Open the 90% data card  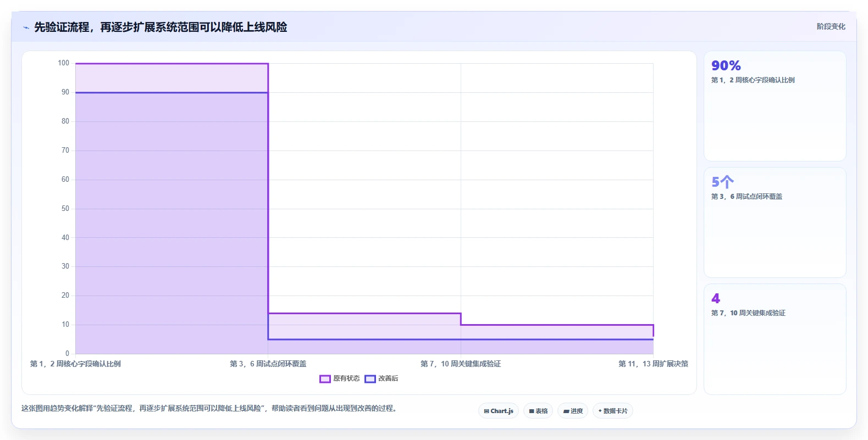click(775, 106)
